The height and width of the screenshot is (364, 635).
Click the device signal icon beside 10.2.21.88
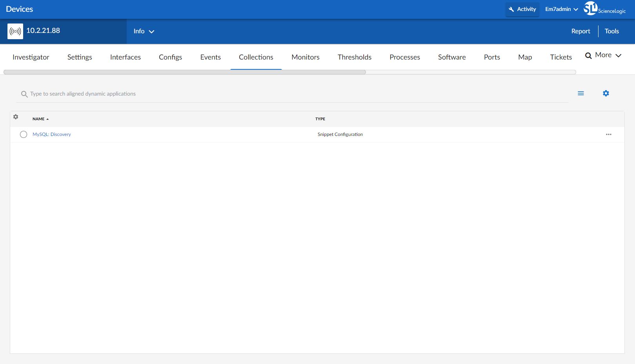15,31
